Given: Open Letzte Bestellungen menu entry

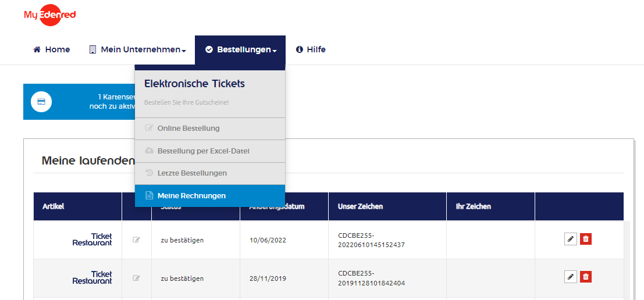Looking at the screenshot, I should (210, 173).
